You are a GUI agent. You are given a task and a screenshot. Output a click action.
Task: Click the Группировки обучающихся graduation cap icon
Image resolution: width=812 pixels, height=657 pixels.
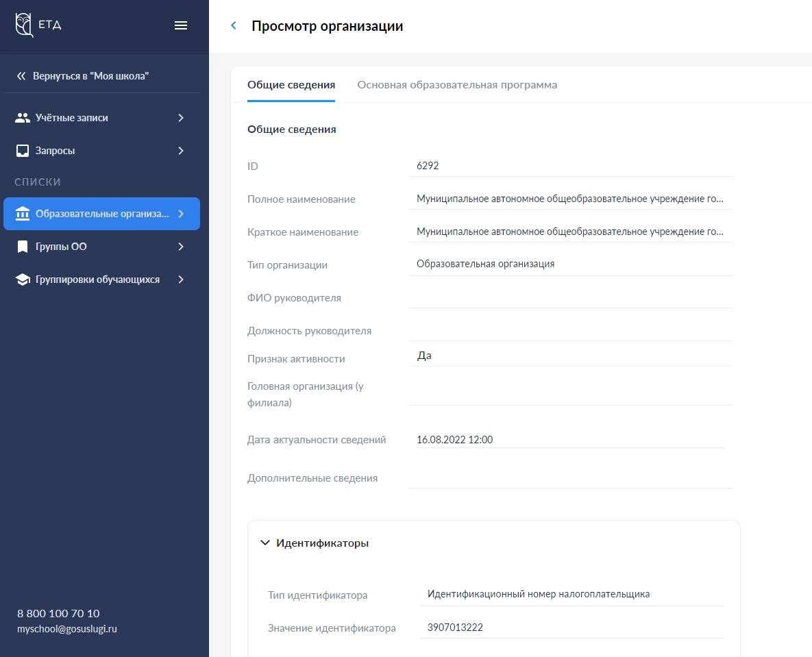tap(22, 280)
